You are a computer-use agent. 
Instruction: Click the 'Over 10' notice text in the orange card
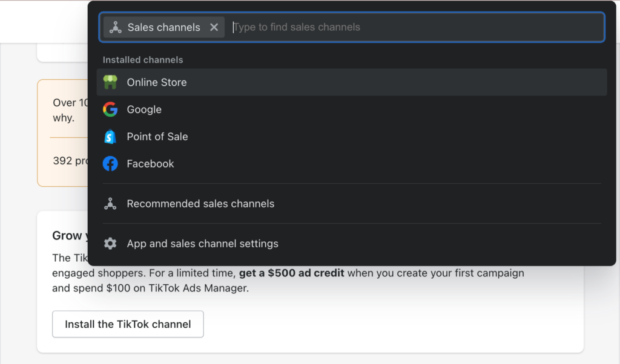point(64,103)
